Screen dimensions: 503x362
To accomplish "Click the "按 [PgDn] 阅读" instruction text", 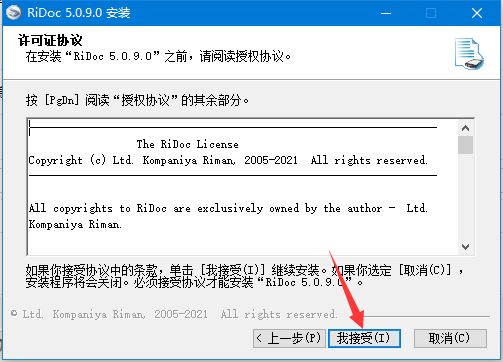I will pos(137,100).
